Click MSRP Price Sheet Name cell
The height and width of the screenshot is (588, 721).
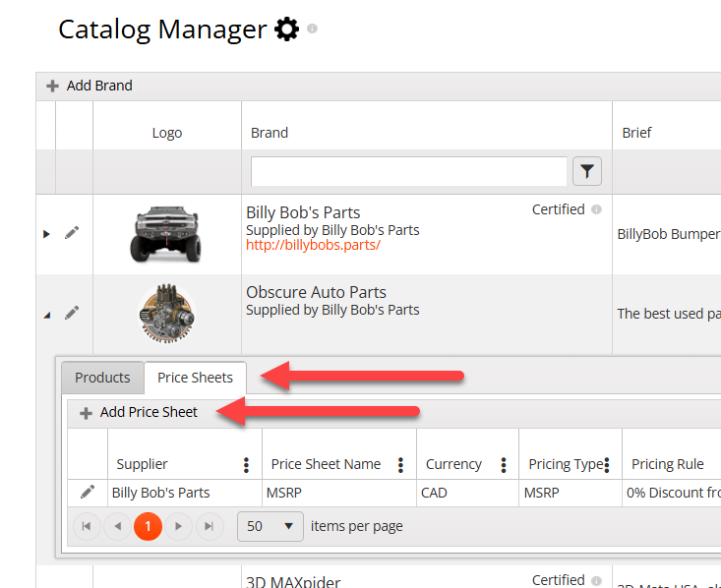point(339,493)
